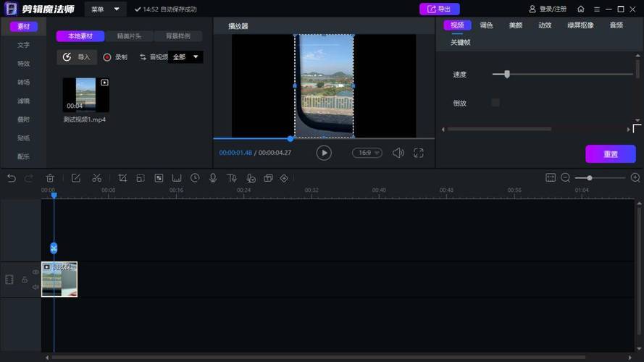The width and height of the screenshot is (644, 362).
Task: Open the 关键帧 keyframe tab
Action: (x=461, y=42)
